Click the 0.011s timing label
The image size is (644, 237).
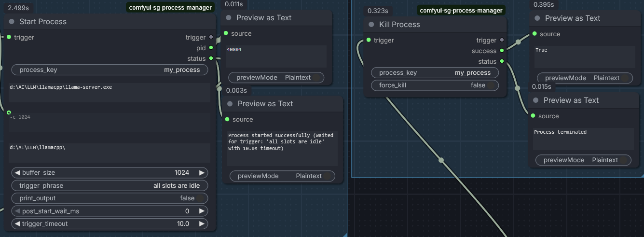tap(235, 4)
